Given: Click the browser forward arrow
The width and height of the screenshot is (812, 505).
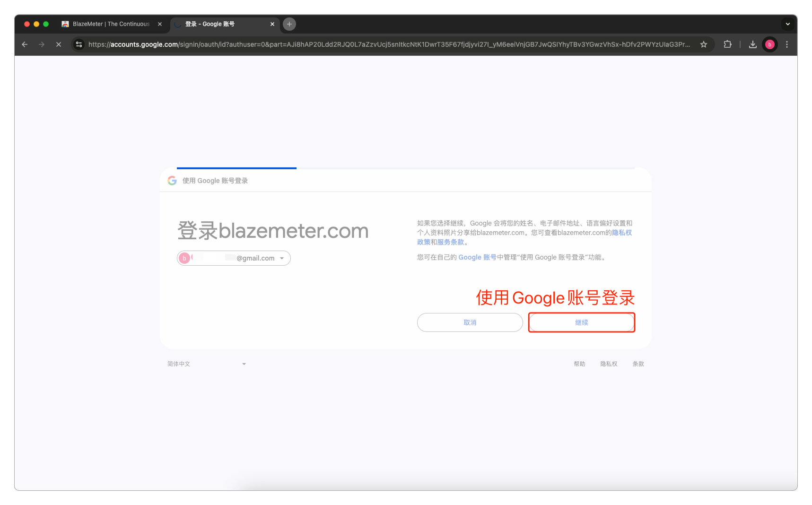Looking at the screenshot, I should coord(42,44).
